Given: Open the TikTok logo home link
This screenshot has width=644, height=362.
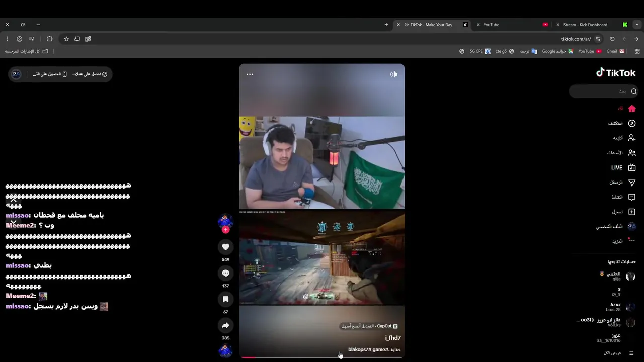Looking at the screenshot, I should [616, 73].
